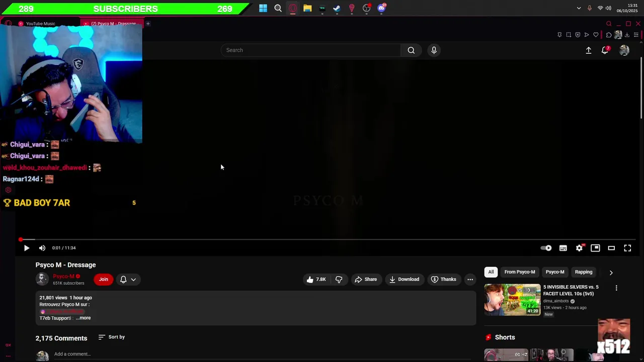Take a snapshot with Opera snapshot tool
Image resolution: width=644 pixels, height=362 pixels.
pos(569,35)
